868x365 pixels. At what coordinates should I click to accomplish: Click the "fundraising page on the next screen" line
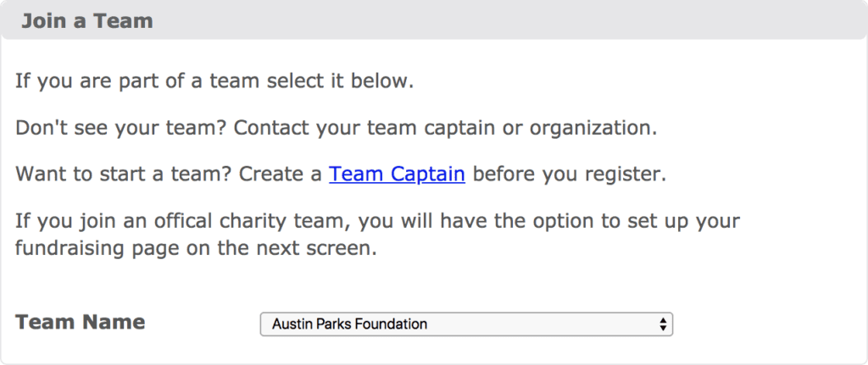195,249
